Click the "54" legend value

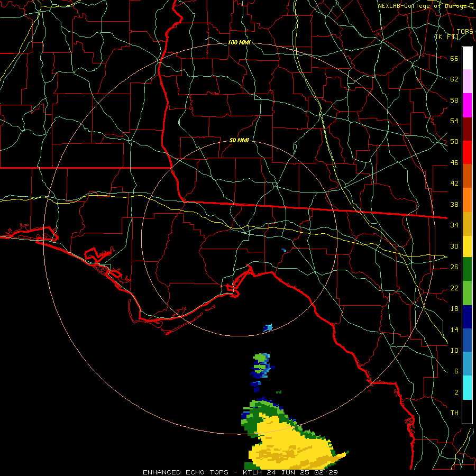pyautogui.click(x=454, y=121)
